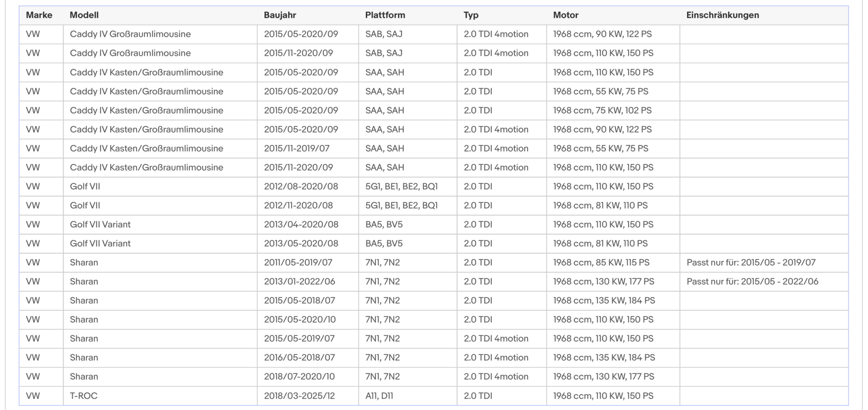Viewport: 868px width, 410px height.
Task: Select the T-ROC model cell
Action: tap(160, 396)
